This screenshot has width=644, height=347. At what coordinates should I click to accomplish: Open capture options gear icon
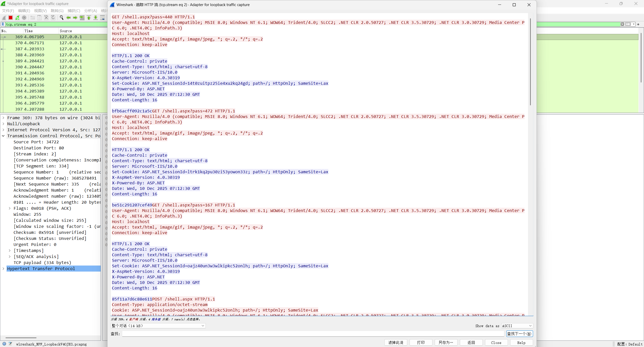coord(24,18)
